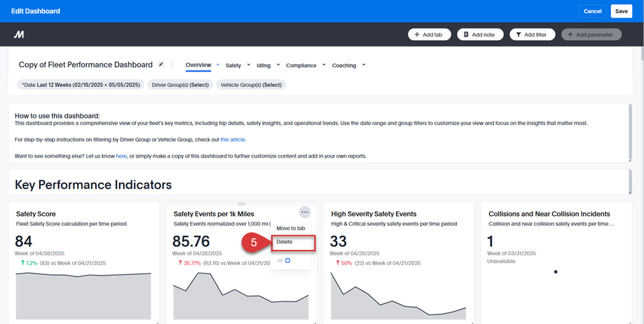This screenshot has width=644, height=324.
Task: Expand the Compliance tab chevron
Action: 324,65
